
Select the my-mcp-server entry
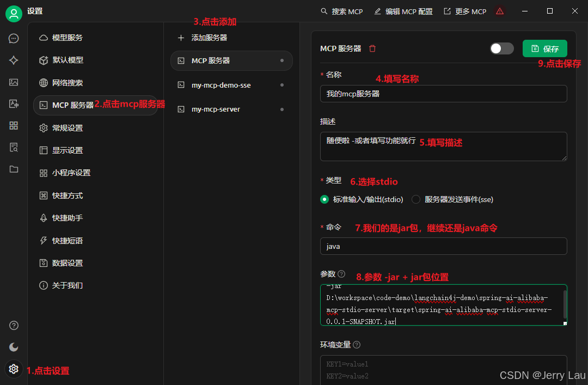[231, 109]
